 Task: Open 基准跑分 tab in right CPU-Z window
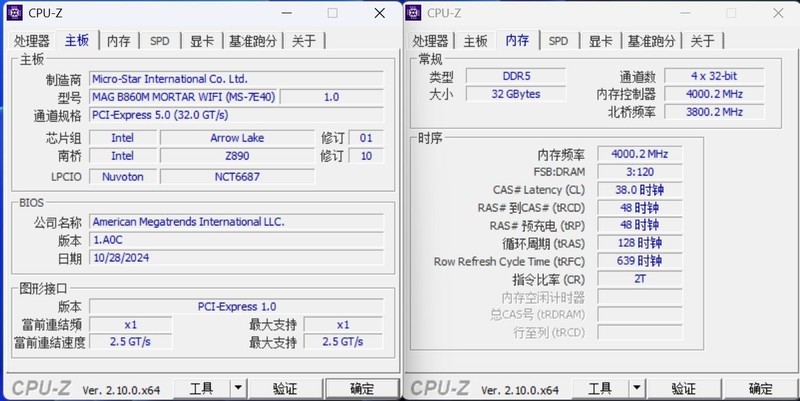[x=652, y=41]
